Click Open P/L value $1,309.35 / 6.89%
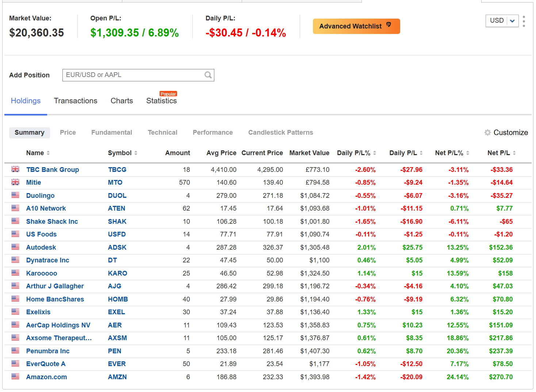This screenshot has width=536, height=392. [x=134, y=33]
